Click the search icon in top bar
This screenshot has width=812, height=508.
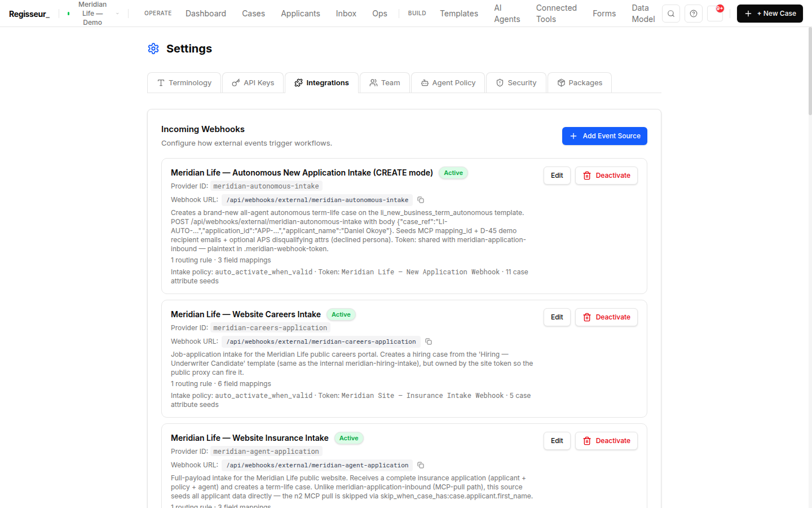tap(671, 14)
